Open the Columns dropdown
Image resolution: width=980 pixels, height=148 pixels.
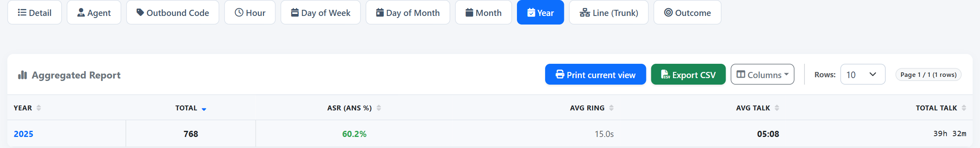pos(762,74)
